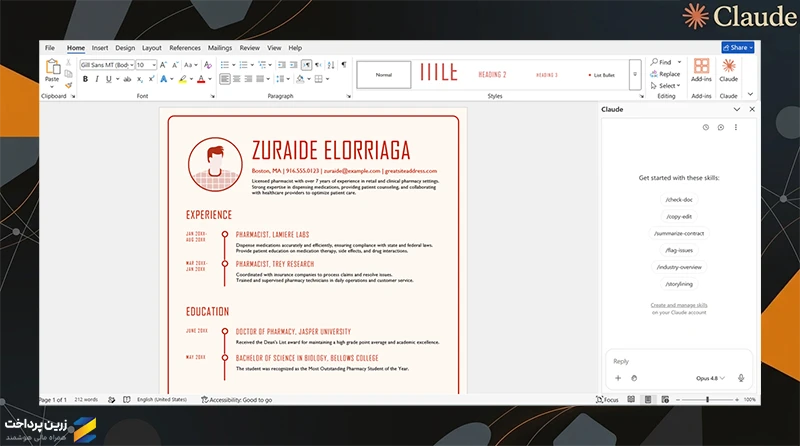Open the File menu
800x446 pixels.
[50, 48]
